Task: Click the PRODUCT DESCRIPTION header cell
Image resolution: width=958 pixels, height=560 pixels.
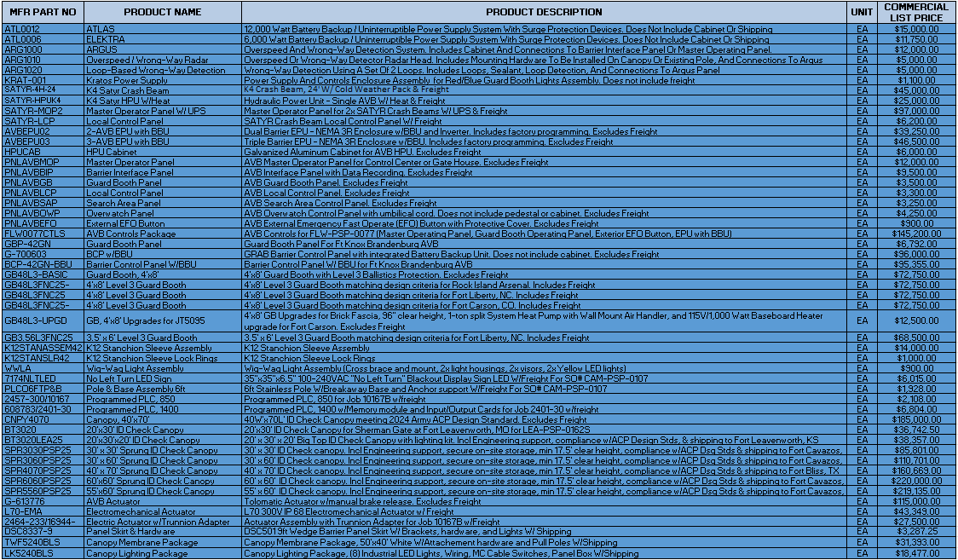Action: (544, 12)
